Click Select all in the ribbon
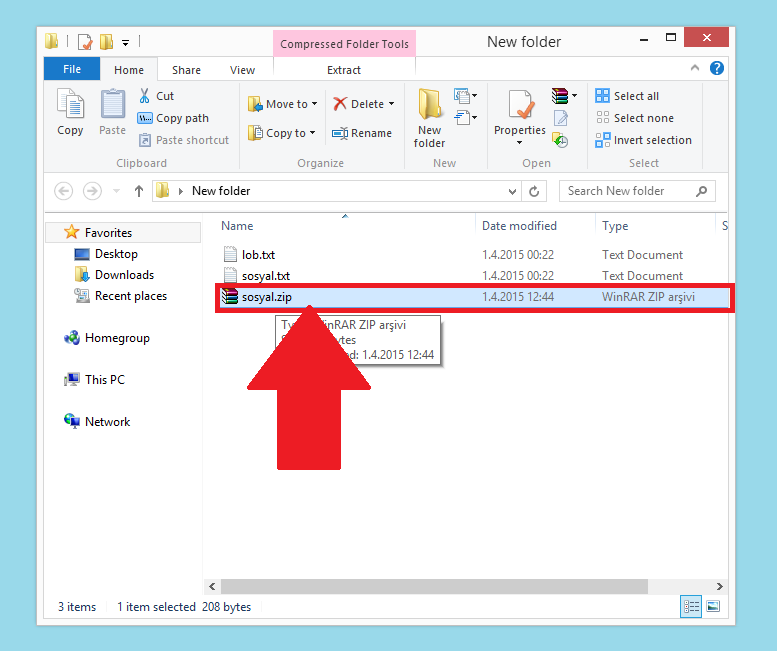Image resolution: width=777 pixels, height=651 pixels. [x=627, y=96]
